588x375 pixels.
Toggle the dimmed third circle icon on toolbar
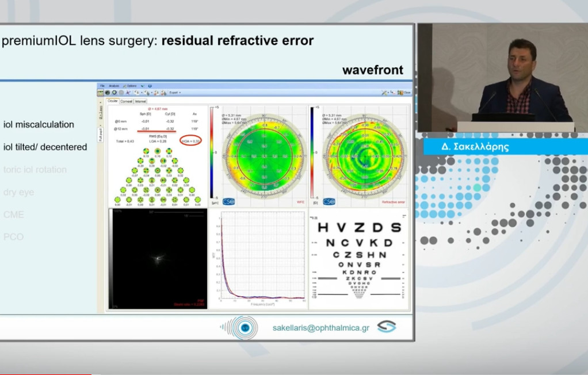click(121, 93)
